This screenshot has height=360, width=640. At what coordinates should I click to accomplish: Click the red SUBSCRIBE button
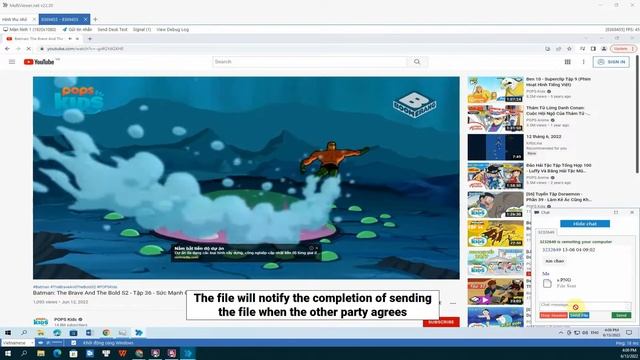click(441, 322)
